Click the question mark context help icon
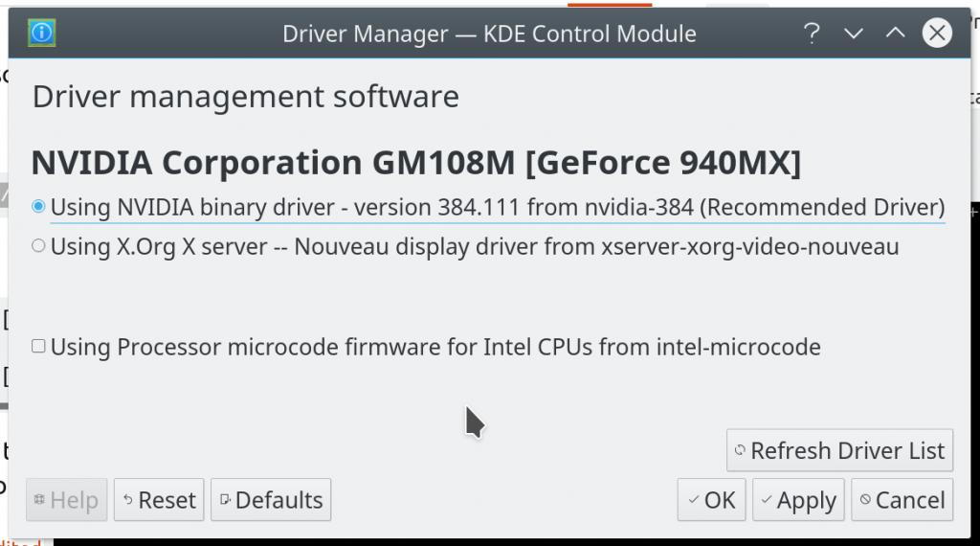Image resolution: width=980 pixels, height=546 pixels. pos(812,34)
